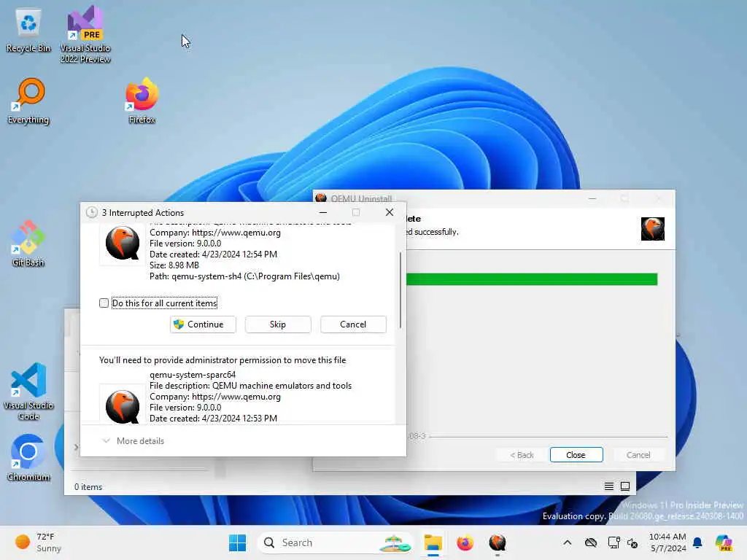Open the Everything search desktop icon

[28, 101]
